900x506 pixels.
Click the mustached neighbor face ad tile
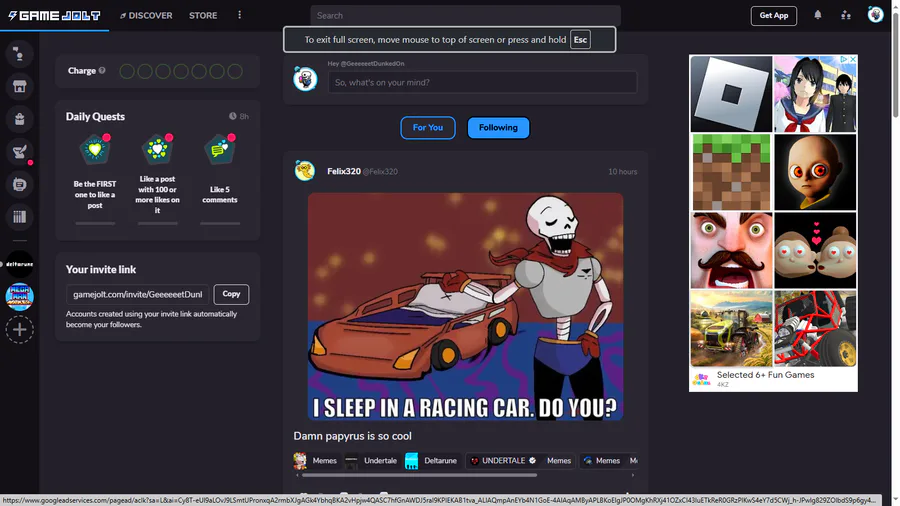[x=731, y=250]
